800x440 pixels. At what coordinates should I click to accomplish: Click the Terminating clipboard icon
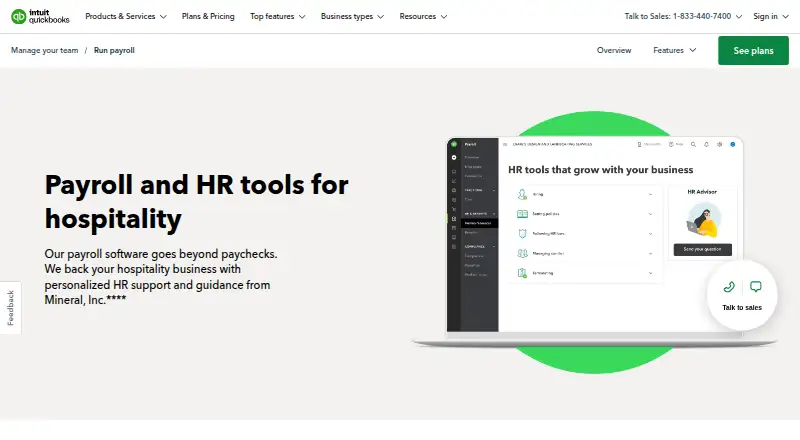coord(522,273)
